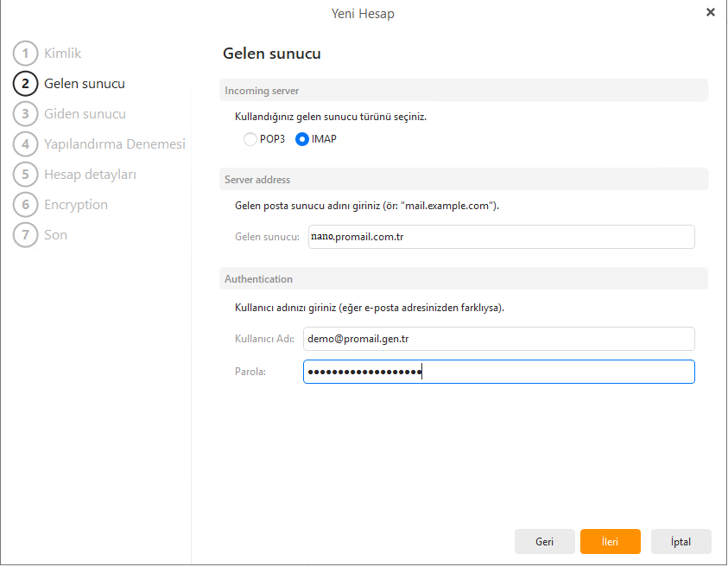Click the step 5 number circle
This screenshot has height=567, width=728.
pos(26,175)
